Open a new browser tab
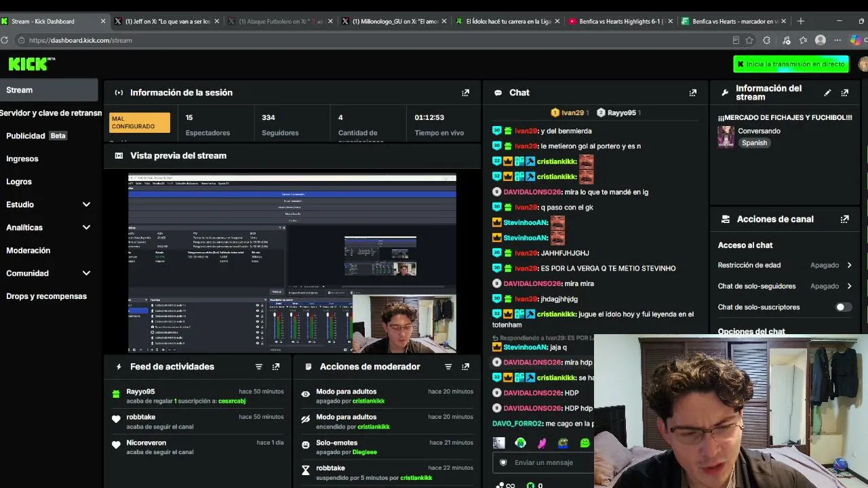Viewport: 868px width, 488px height. [801, 21]
